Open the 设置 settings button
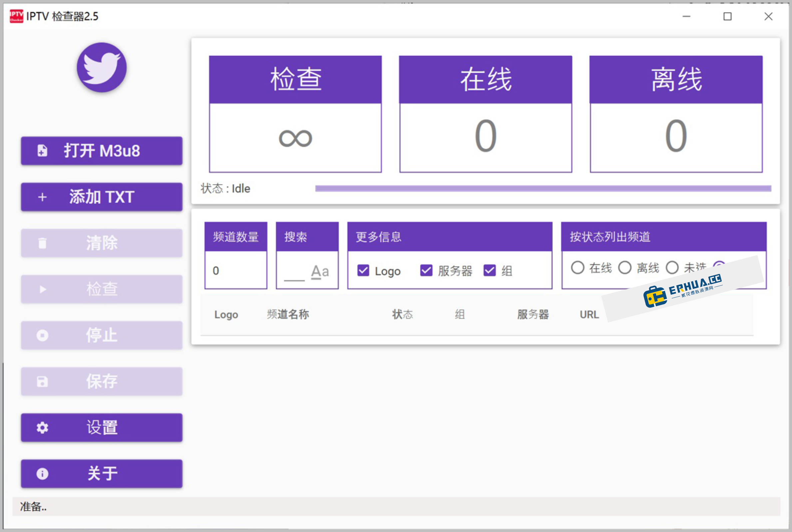Image resolution: width=792 pixels, height=532 pixels. 102,427
